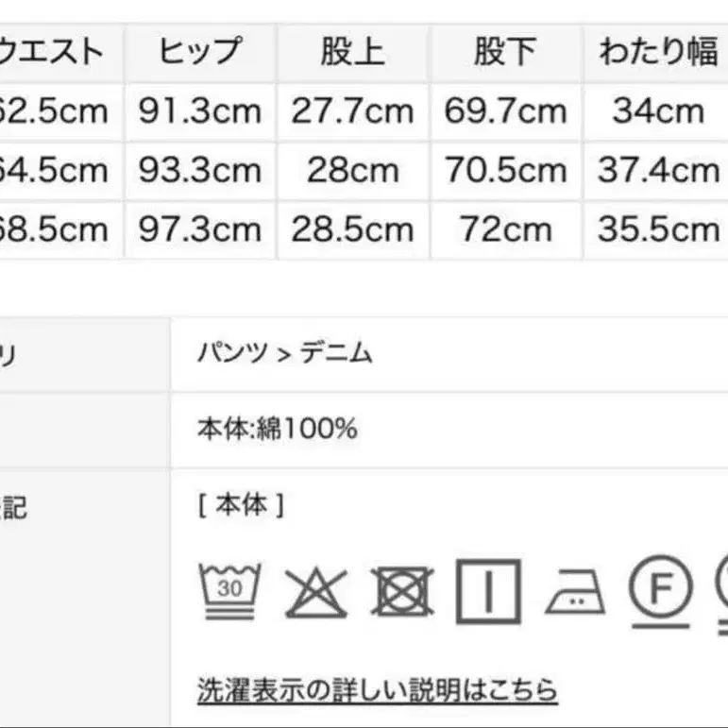This screenshot has height=728, width=728.
Task: Click the do-not-tumble-dry crossed square icon
Action: pyautogui.click(x=401, y=591)
